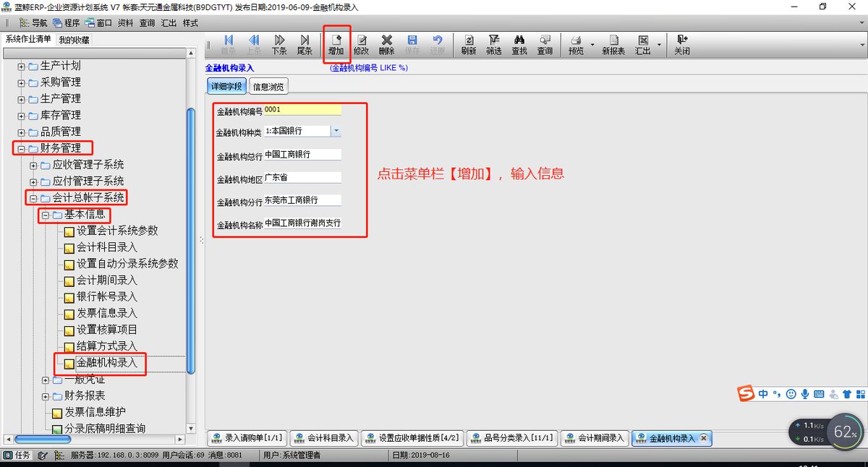Open the dropdown arrow next to 预览

(x=592, y=45)
